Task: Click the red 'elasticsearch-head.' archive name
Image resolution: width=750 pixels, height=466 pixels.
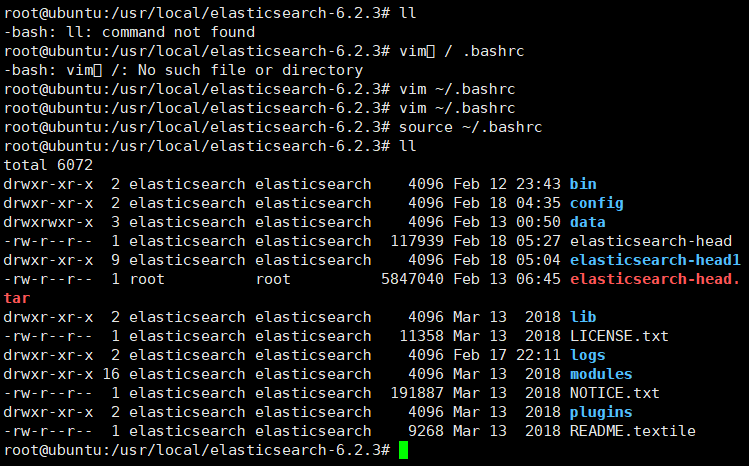Action: [x=655, y=279]
